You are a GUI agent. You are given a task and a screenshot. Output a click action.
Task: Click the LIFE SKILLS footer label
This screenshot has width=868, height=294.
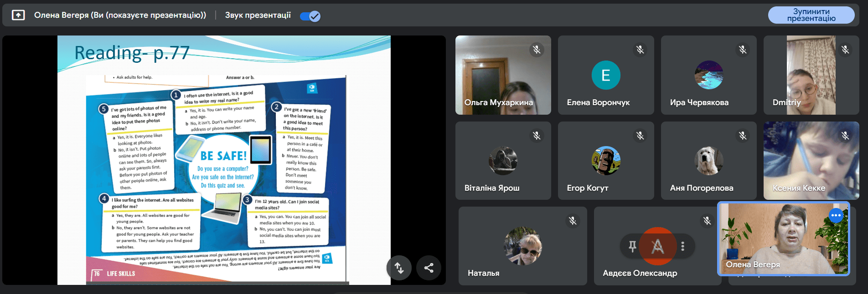tap(121, 274)
